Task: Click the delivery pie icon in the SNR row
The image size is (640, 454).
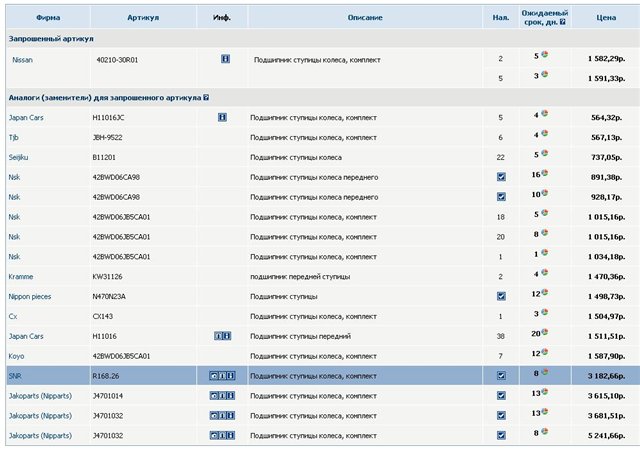Action: tap(544, 372)
